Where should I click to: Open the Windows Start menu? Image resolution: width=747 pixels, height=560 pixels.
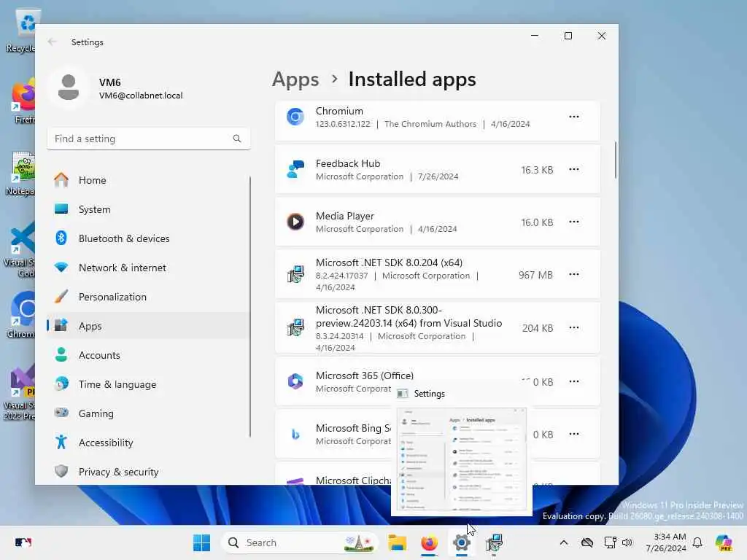coord(201,542)
